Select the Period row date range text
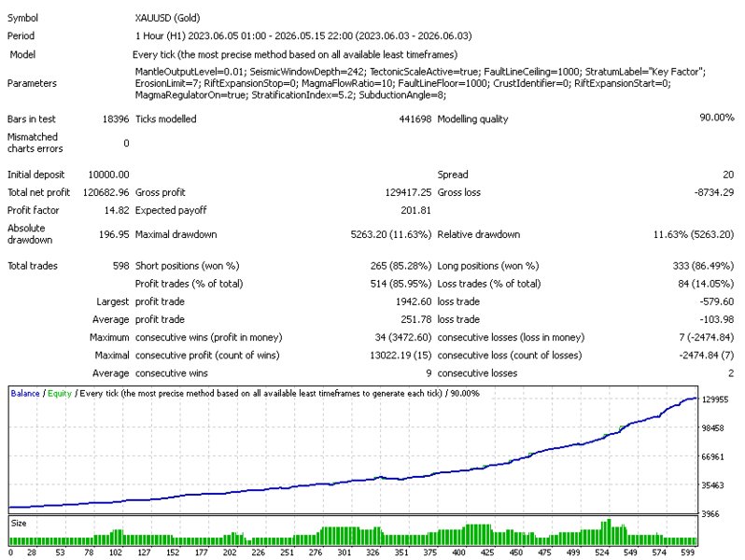 pyautogui.click(x=303, y=36)
